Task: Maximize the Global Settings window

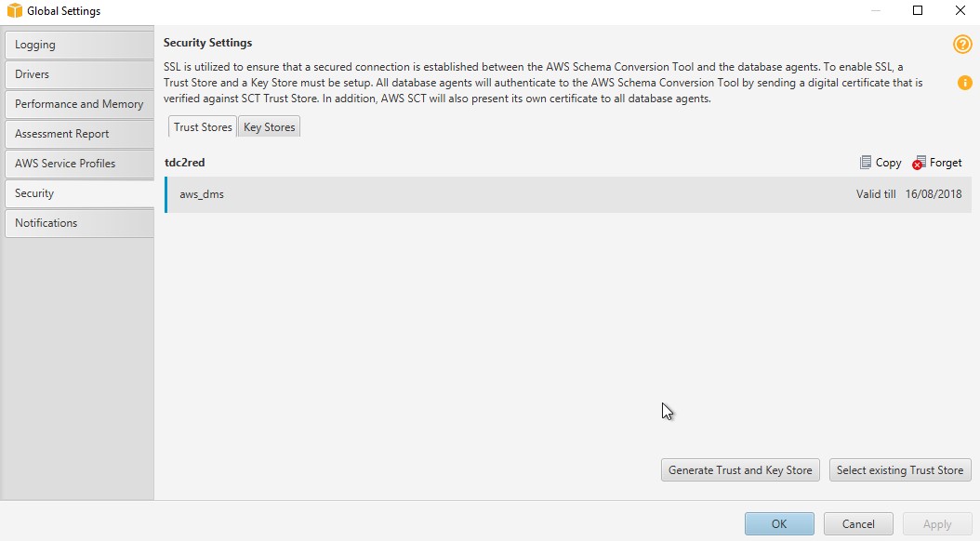Action: point(918,10)
